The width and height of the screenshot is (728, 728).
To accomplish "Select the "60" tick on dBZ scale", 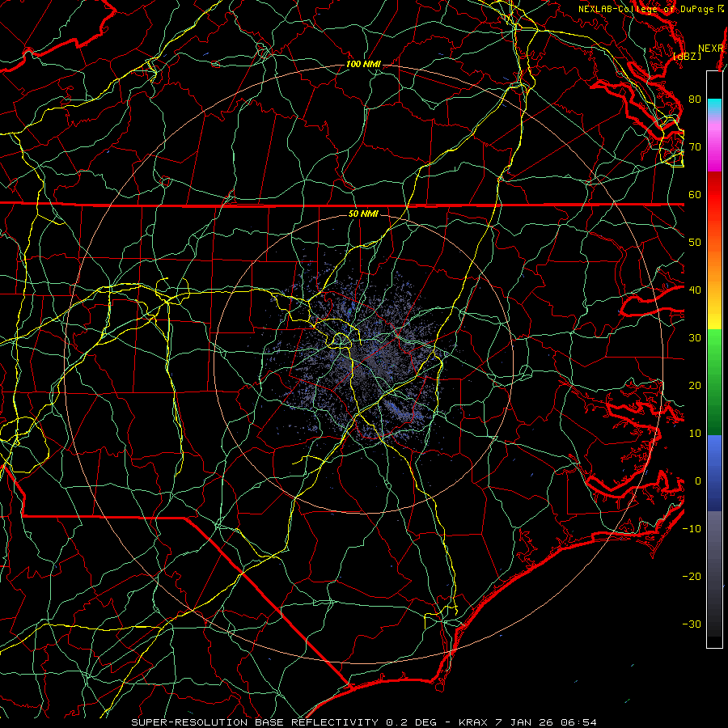I will click(695, 195).
